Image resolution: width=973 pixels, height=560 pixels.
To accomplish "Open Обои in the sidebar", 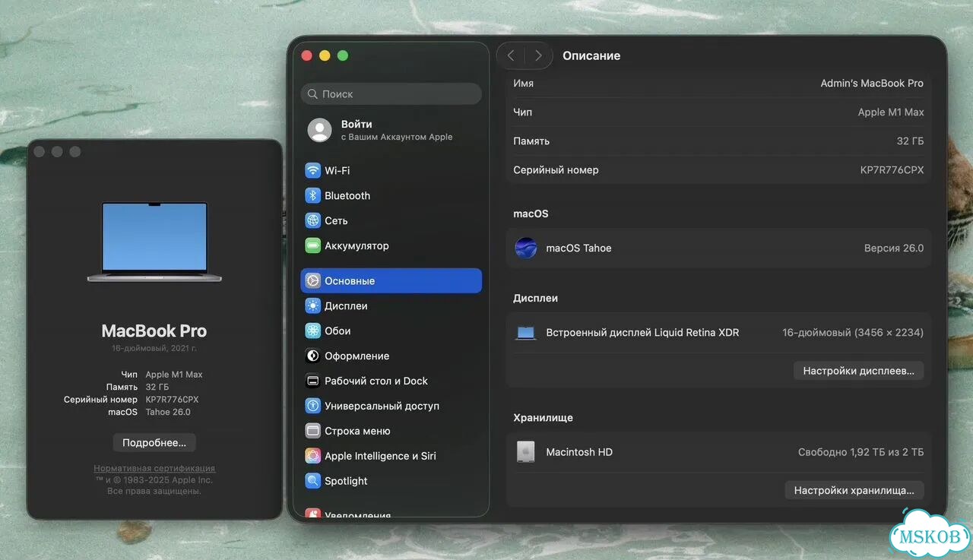I will coord(391,331).
